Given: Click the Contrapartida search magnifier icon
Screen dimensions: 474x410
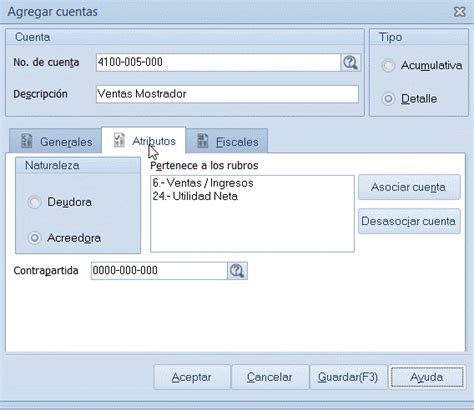Looking at the screenshot, I should click(237, 271).
